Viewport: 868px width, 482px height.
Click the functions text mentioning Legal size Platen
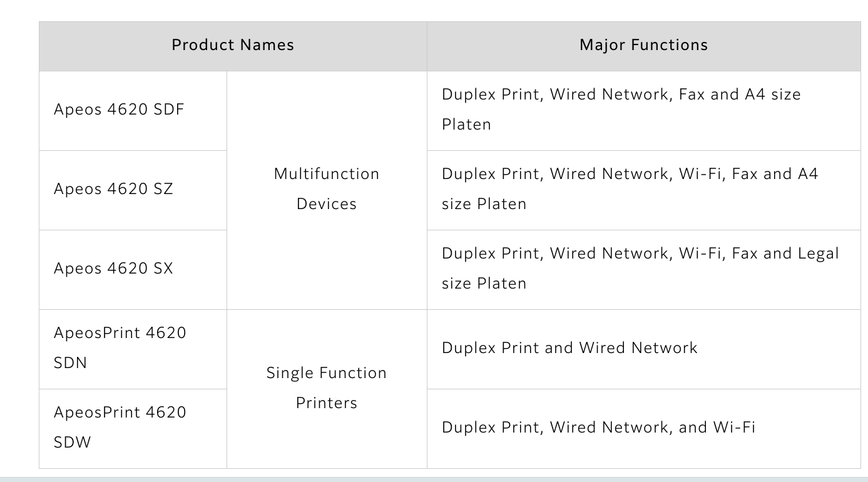coord(640,269)
